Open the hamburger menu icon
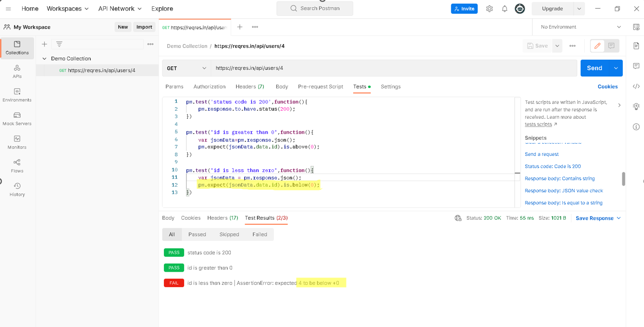Image resolution: width=644 pixels, height=327 pixels. pyautogui.click(x=8, y=9)
